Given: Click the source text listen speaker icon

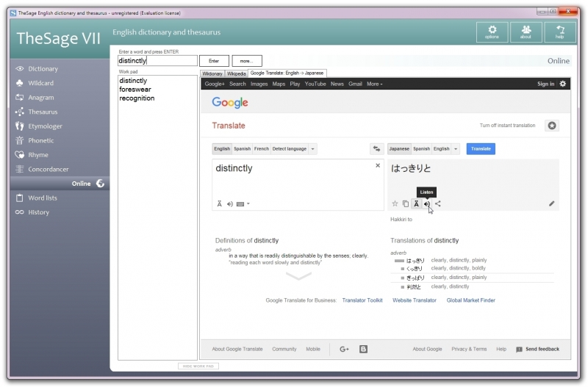Looking at the screenshot, I should click(x=230, y=204).
